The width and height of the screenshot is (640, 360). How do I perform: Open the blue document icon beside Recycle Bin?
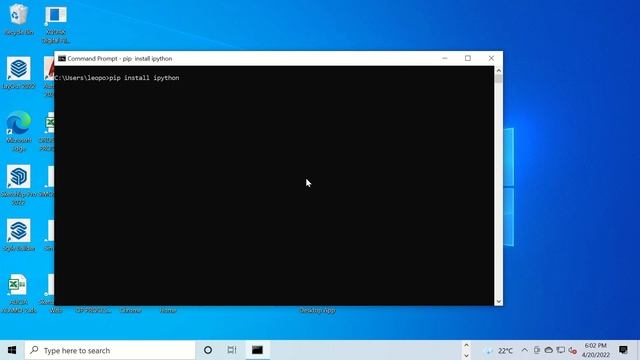click(x=56, y=24)
